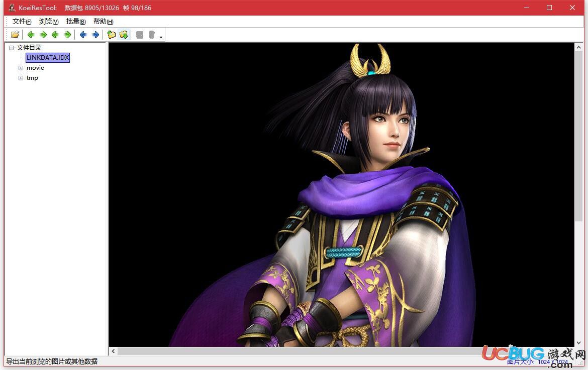Click the blue left arrow icon

(x=83, y=35)
